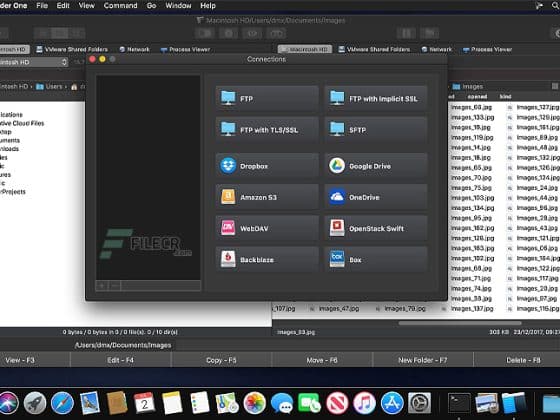The image size is (560, 420).
Task: Click Users folder in left breadcrumb
Action: coord(50,86)
